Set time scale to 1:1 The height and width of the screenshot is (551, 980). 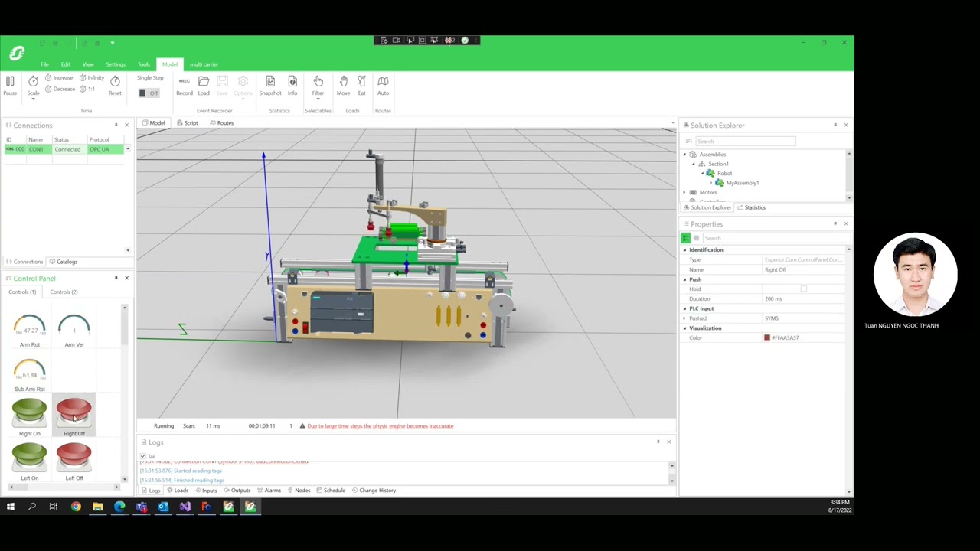pyautogui.click(x=87, y=89)
